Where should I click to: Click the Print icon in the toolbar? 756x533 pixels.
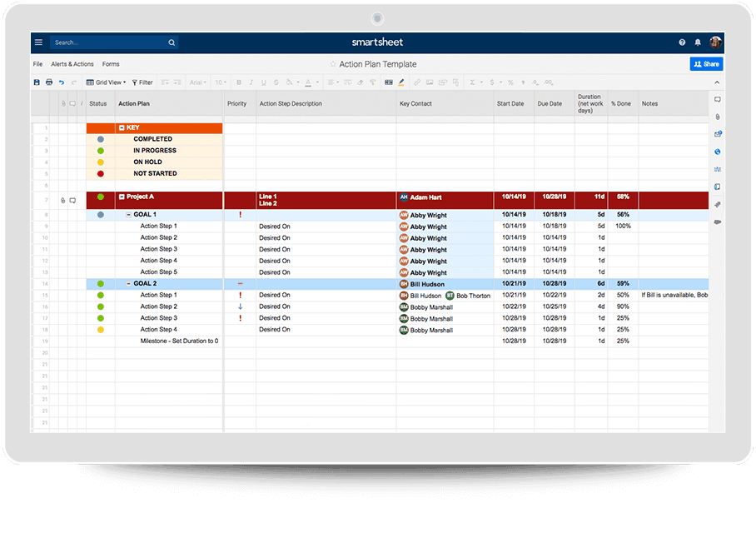[x=49, y=82]
